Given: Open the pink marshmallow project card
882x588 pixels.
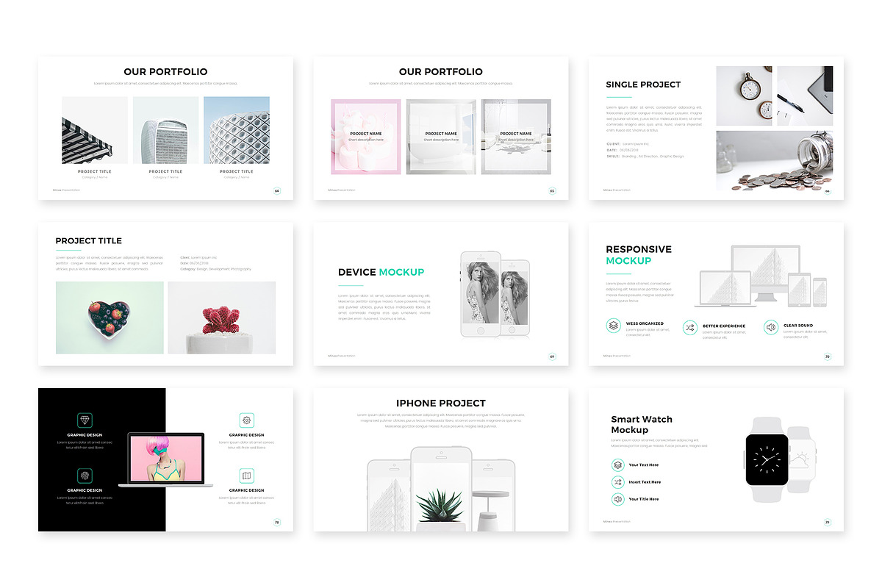Looking at the screenshot, I should pyautogui.click(x=366, y=137).
